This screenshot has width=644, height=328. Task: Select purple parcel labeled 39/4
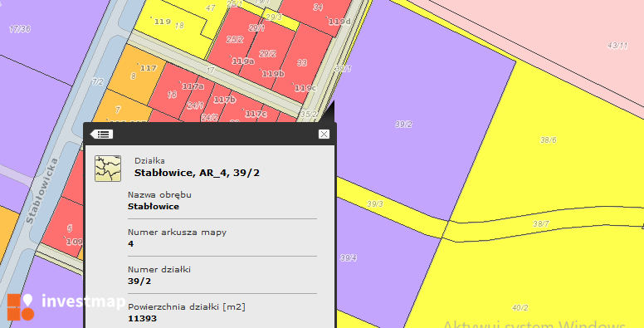[349, 258]
